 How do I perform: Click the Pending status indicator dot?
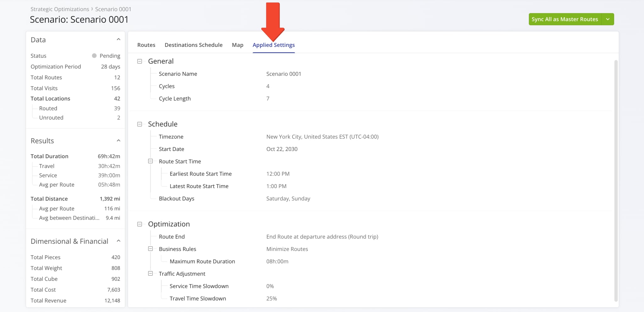94,56
